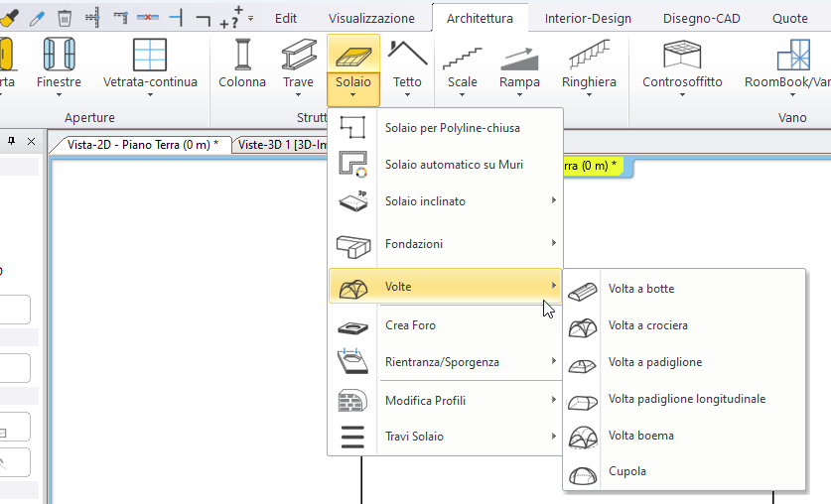Click the Scale stairs icon
Image resolution: width=831 pixels, height=504 pixels.
click(462, 58)
